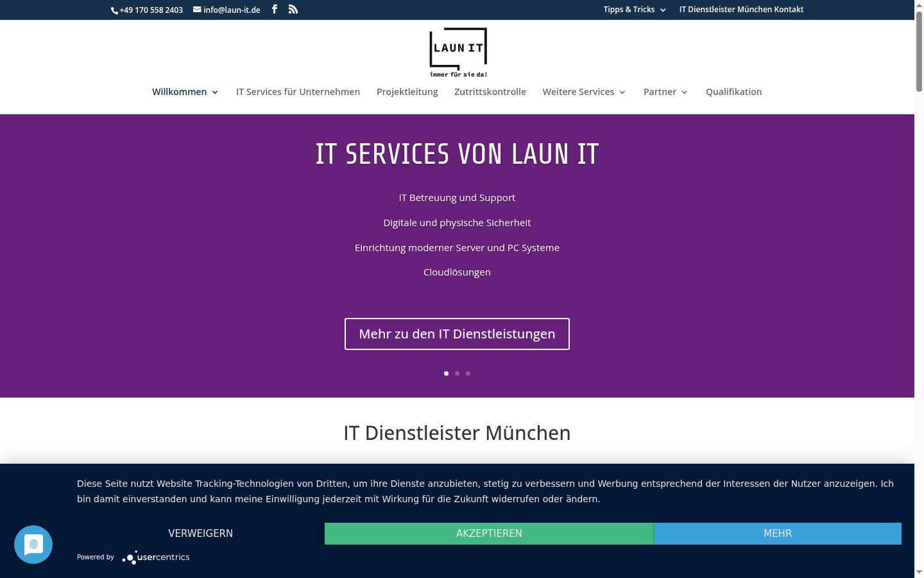Click IT Betreuung und Support text
This screenshot has width=924, height=578.
[x=457, y=198]
